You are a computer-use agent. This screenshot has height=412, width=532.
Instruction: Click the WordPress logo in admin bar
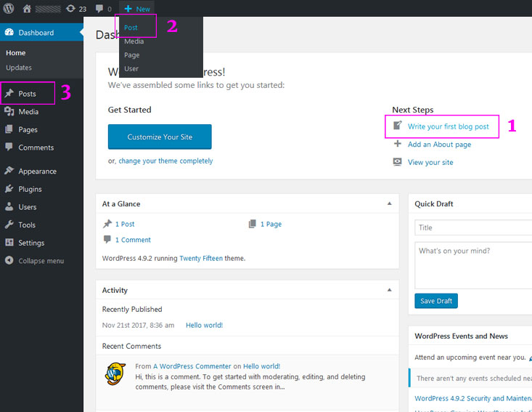[9, 9]
